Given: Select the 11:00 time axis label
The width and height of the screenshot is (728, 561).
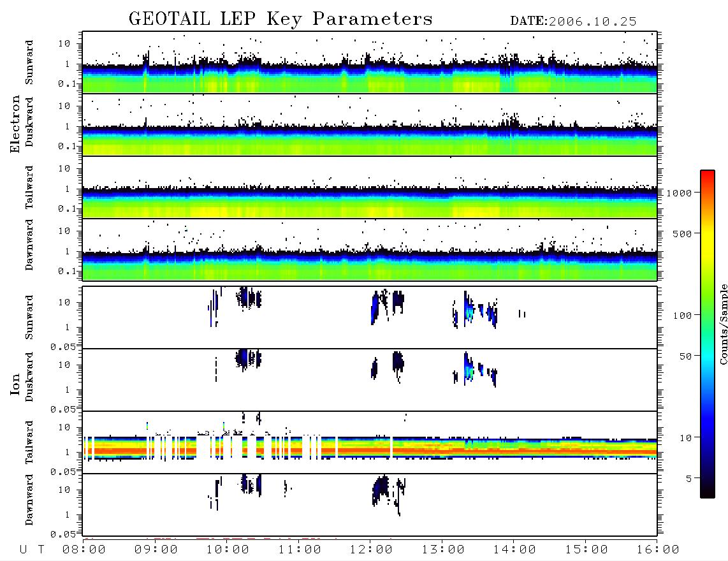Looking at the screenshot, I should click(x=300, y=550).
